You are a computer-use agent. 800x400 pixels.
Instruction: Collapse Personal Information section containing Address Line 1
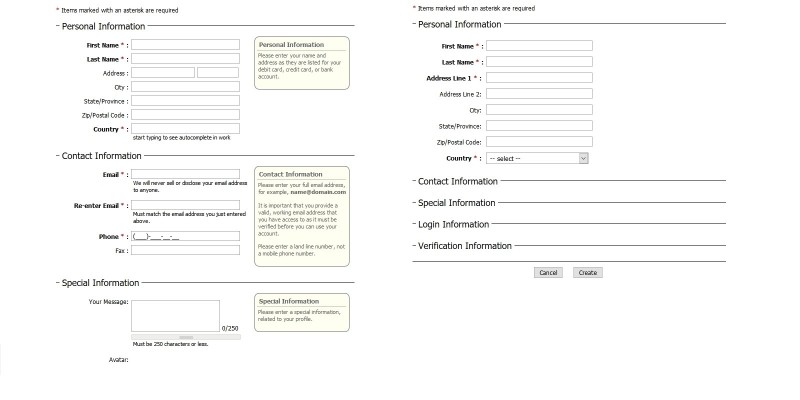(x=459, y=24)
